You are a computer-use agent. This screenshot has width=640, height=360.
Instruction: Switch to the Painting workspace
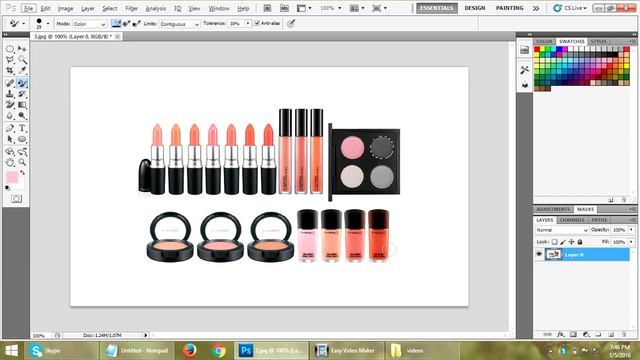coord(510,8)
